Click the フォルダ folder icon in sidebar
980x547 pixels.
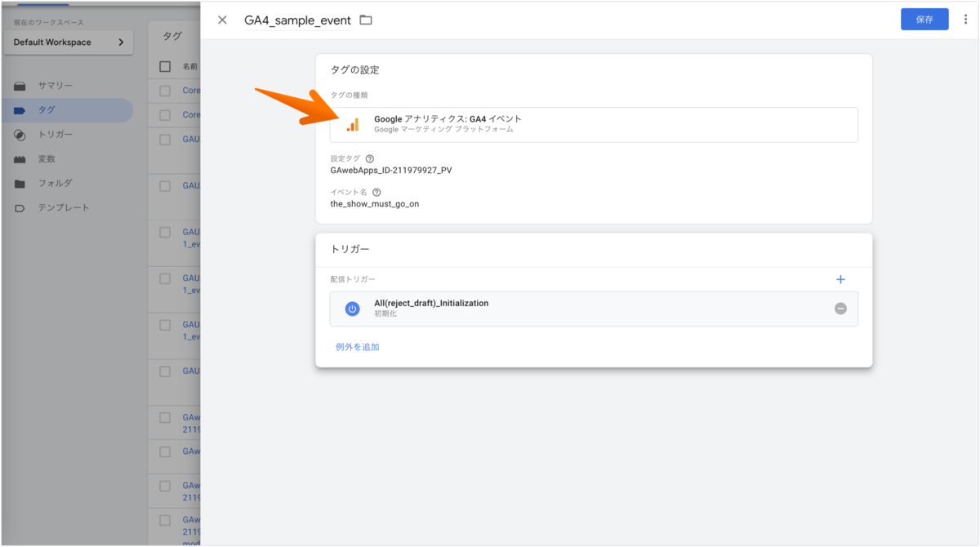coord(20,184)
